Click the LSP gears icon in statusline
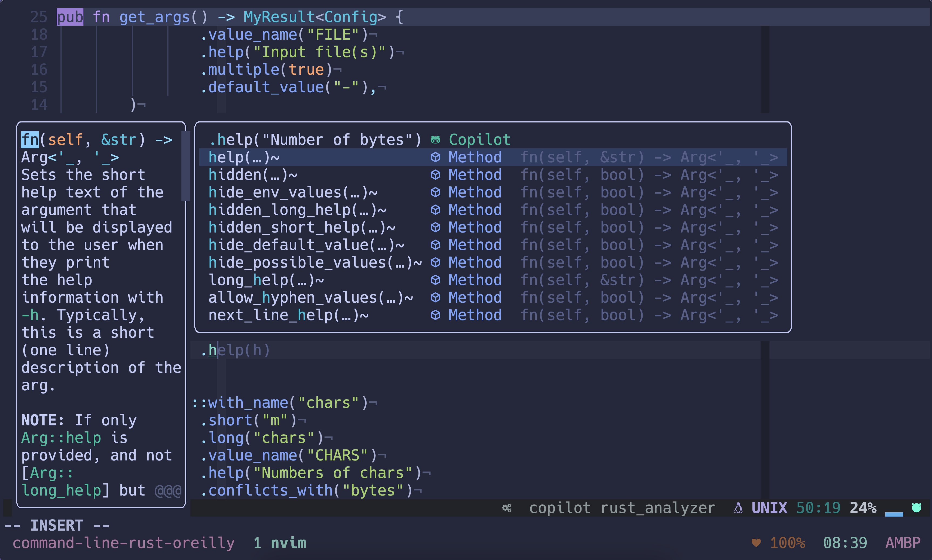The width and height of the screenshot is (932, 560). [x=507, y=508]
